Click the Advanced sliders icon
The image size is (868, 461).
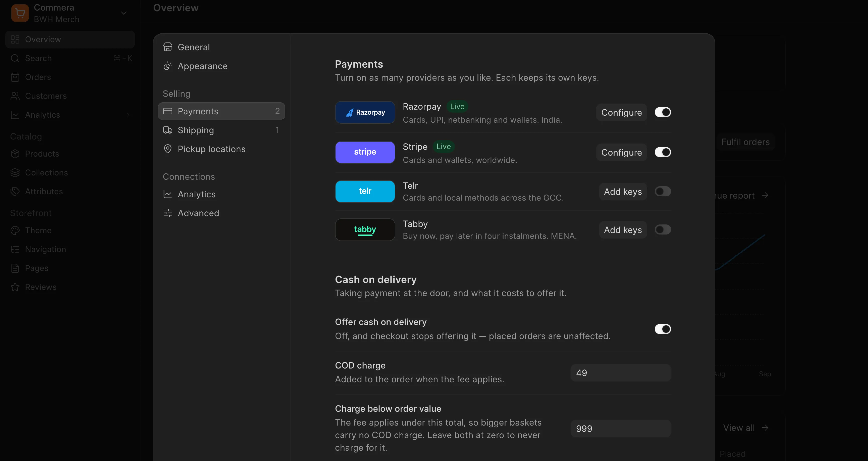pyautogui.click(x=168, y=213)
